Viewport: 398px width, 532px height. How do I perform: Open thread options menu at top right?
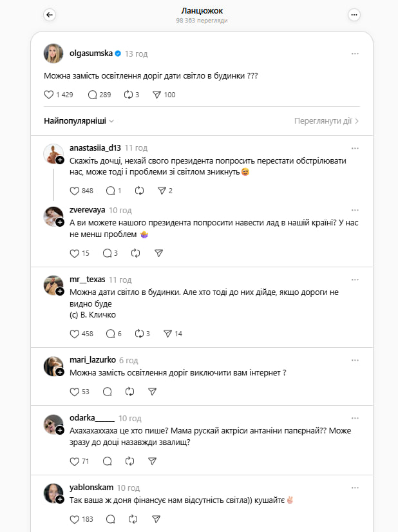(x=354, y=15)
